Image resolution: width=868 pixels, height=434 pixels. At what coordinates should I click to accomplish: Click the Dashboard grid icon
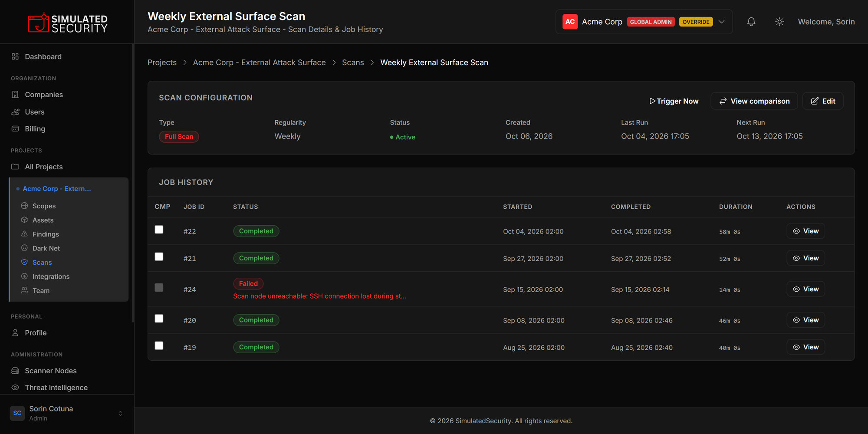point(15,56)
